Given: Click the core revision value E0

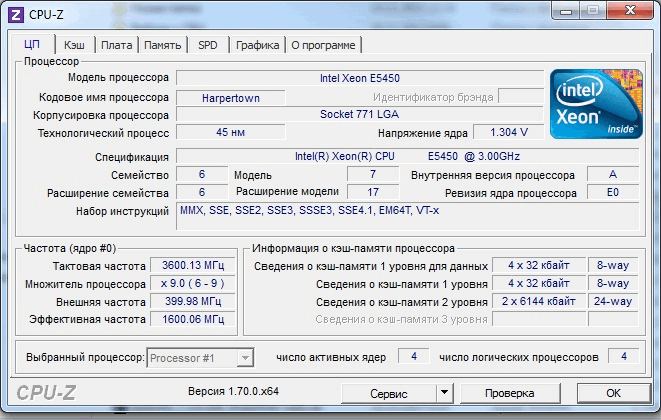Looking at the screenshot, I should 613,192.
